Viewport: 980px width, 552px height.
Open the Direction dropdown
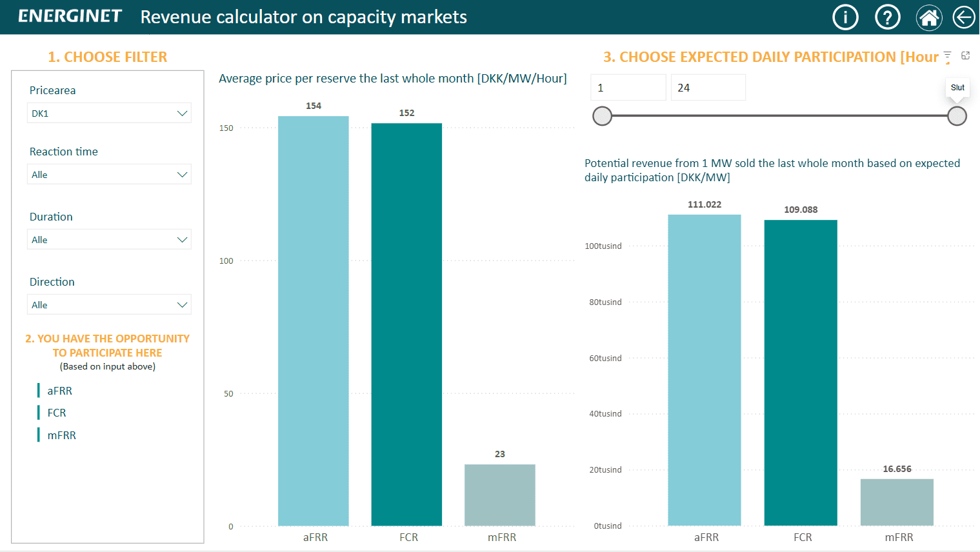[109, 305]
